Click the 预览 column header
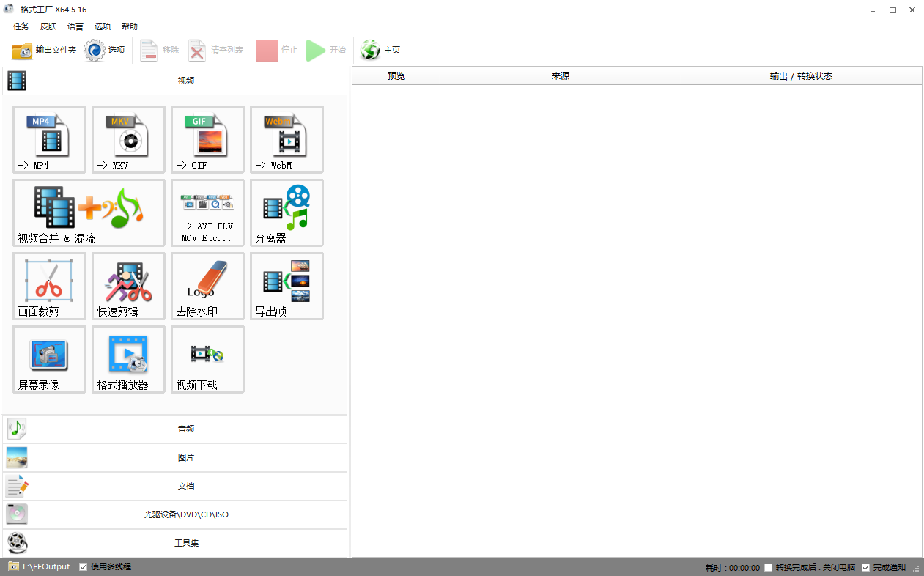The height and width of the screenshot is (576, 924). pyautogui.click(x=396, y=75)
